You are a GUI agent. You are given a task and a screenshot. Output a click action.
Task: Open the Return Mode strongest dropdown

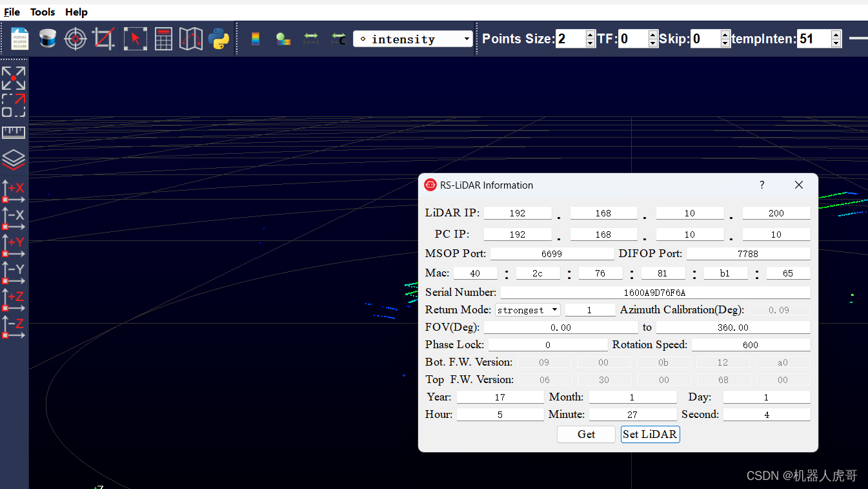pyautogui.click(x=528, y=310)
